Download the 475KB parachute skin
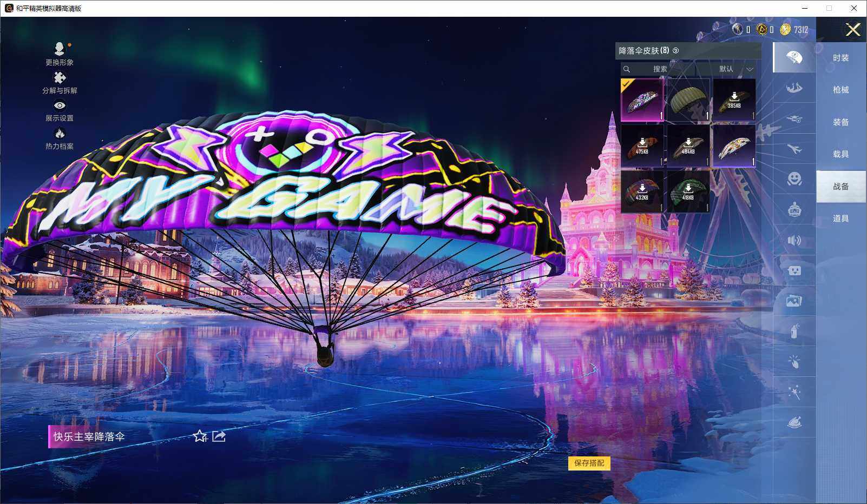The image size is (867, 504). [x=642, y=146]
